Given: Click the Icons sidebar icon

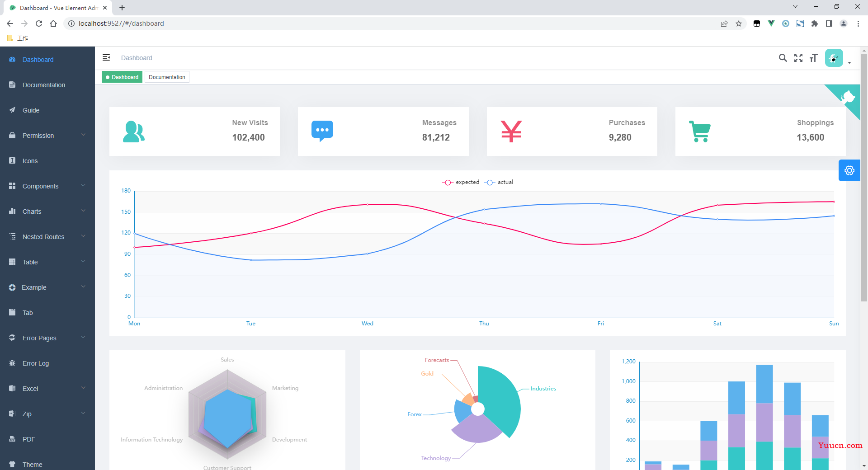Looking at the screenshot, I should tap(12, 161).
